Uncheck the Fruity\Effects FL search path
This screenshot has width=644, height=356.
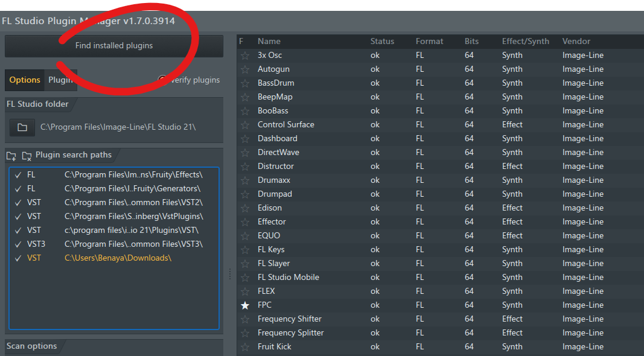pos(18,175)
